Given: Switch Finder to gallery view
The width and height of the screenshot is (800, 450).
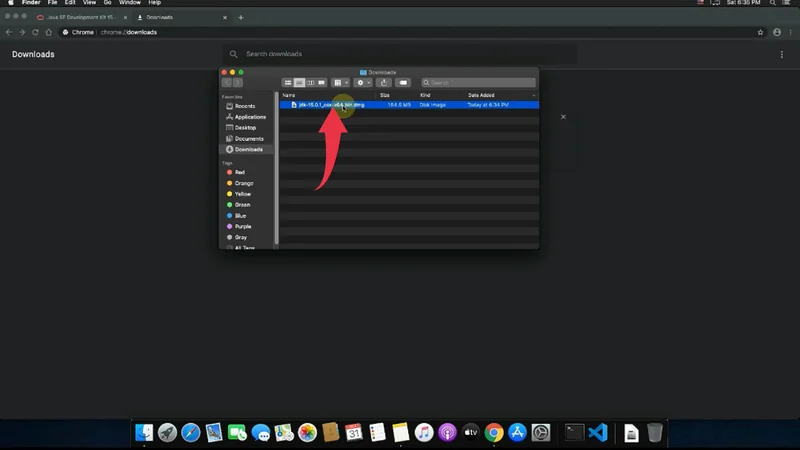Looking at the screenshot, I should 321,83.
